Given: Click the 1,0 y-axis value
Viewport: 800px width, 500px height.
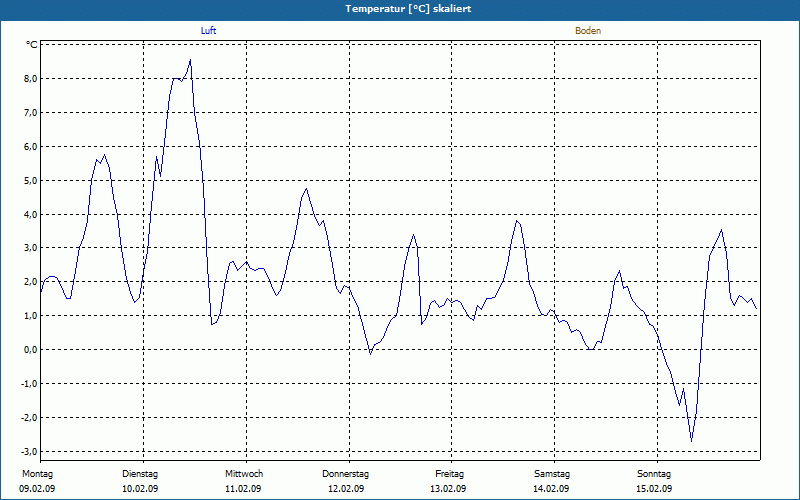Looking at the screenshot, I should pos(29,316).
